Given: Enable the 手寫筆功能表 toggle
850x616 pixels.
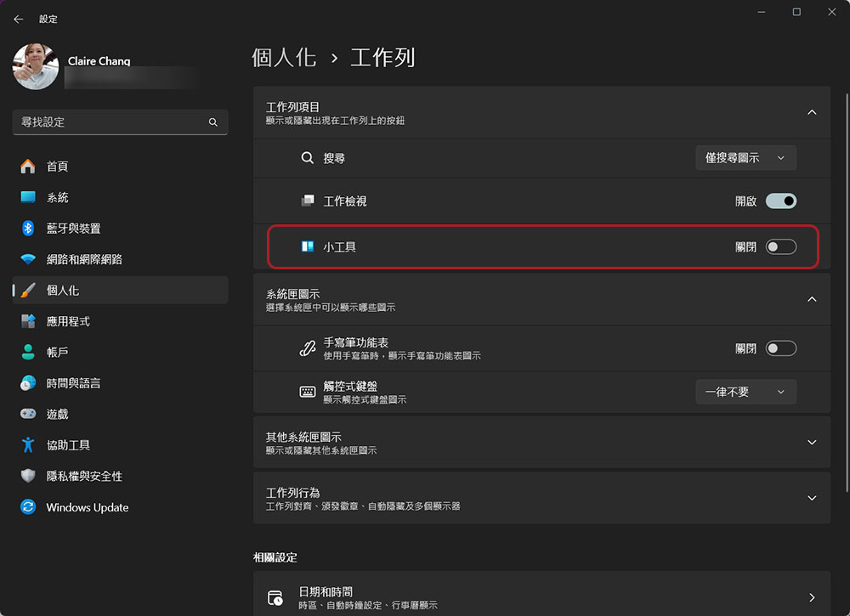Looking at the screenshot, I should point(780,348).
